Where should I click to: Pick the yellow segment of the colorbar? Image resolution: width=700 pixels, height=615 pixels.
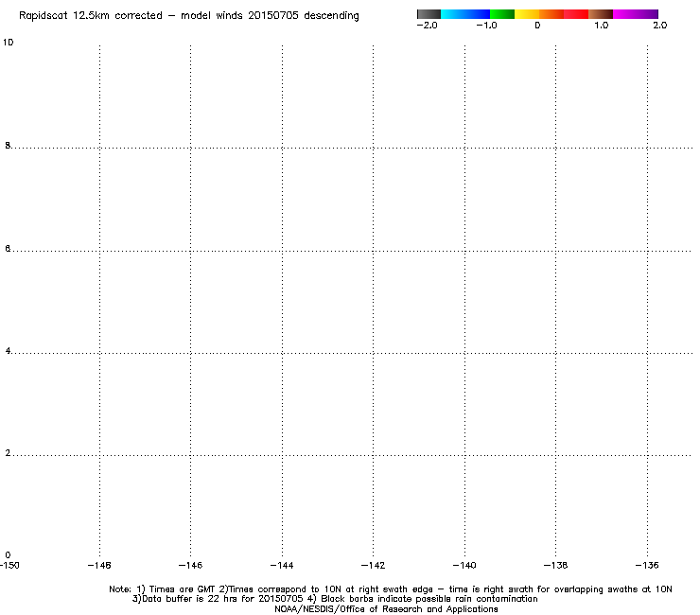pos(527,14)
